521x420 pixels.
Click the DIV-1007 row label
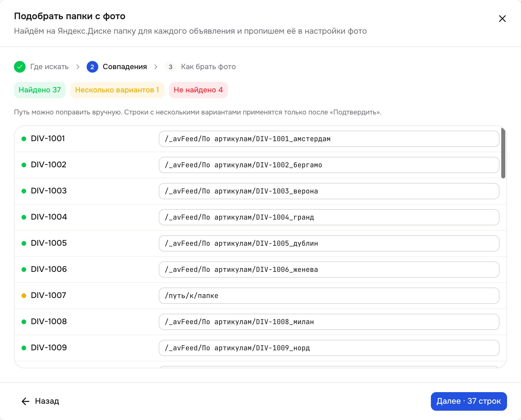click(49, 295)
